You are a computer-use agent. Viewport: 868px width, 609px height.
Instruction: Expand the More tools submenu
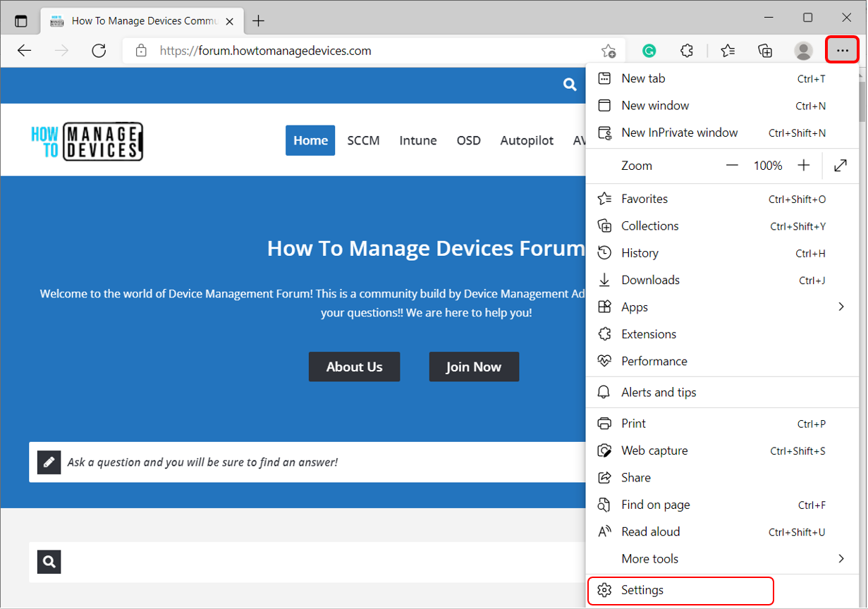pos(841,558)
